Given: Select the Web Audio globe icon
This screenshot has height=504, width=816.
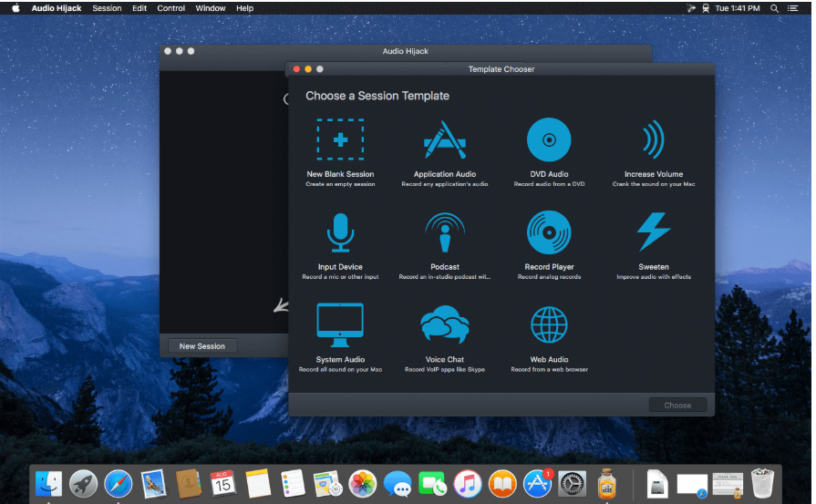Looking at the screenshot, I should coord(549,325).
